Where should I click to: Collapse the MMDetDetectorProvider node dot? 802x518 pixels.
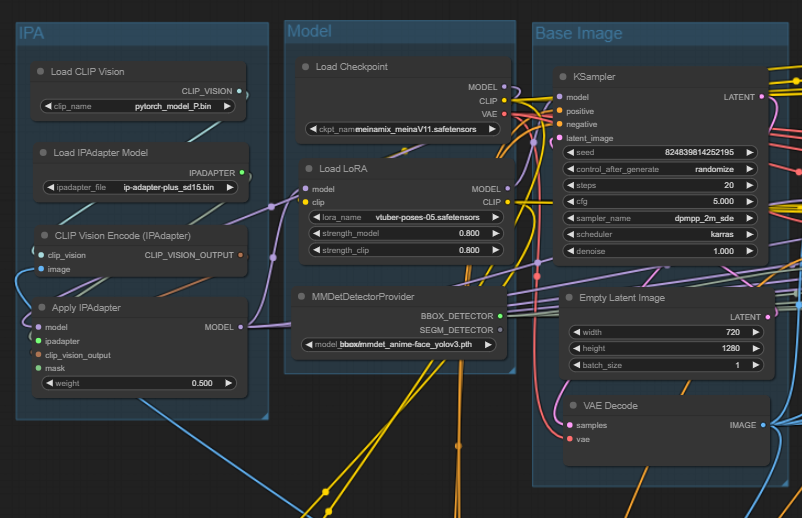coord(301,296)
